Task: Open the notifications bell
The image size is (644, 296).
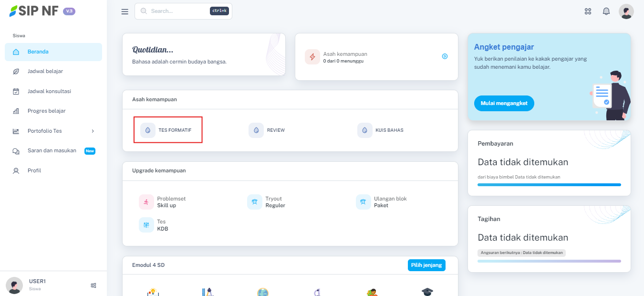Action: (x=606, y=11)
